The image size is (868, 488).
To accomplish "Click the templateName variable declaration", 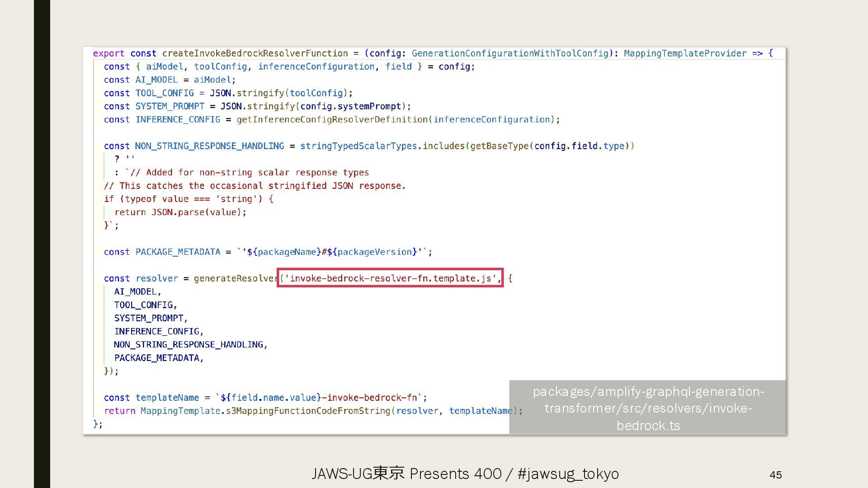I will click(167, 398).
